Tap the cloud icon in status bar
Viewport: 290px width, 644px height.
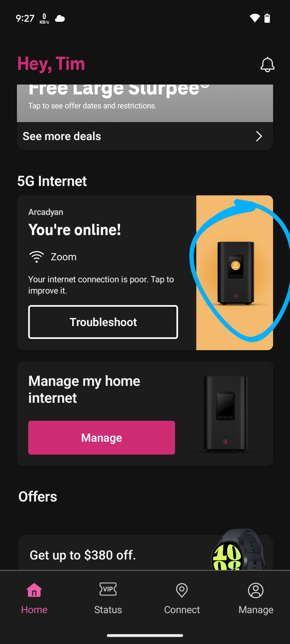point(60,19)
